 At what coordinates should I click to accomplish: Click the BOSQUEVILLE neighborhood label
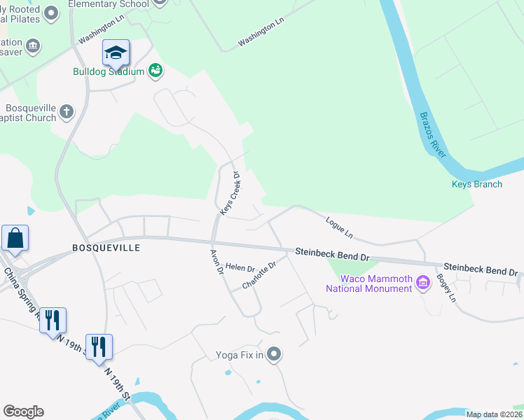(106, 248)
